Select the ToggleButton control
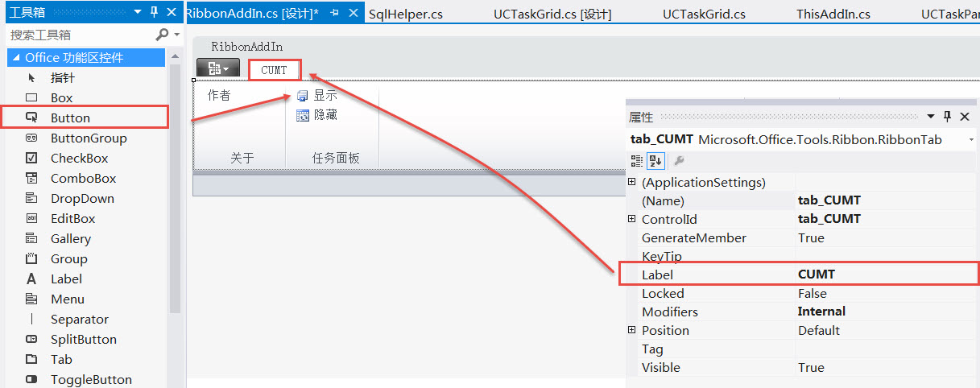The width and height of the screenshot is (980, 388). 91,379
